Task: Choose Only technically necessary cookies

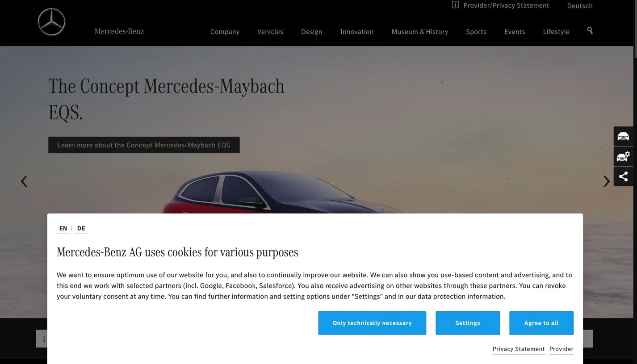Action: pos(372,323)
